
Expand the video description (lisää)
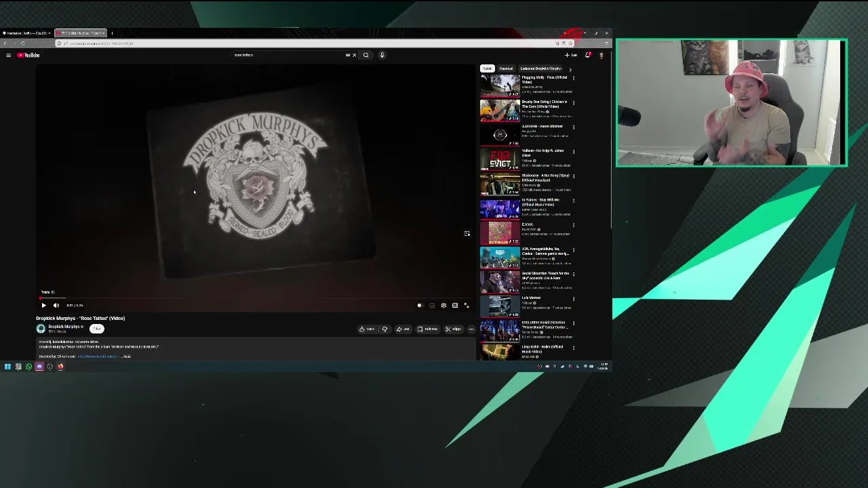pos(126,357)
